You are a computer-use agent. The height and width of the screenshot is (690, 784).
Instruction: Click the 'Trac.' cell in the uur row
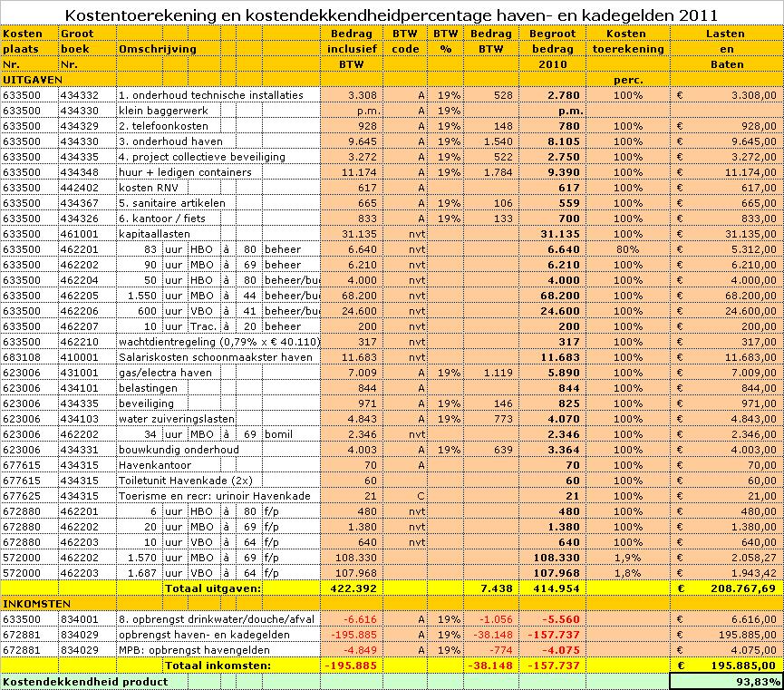tap(203, 326)
